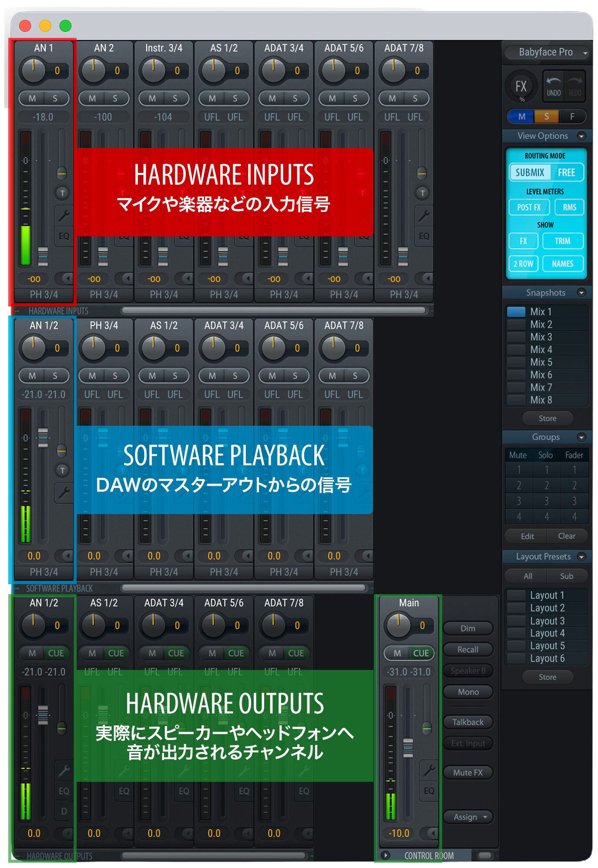Open wrench settings on ADAT 7/8 input

(x=423, y=215)
